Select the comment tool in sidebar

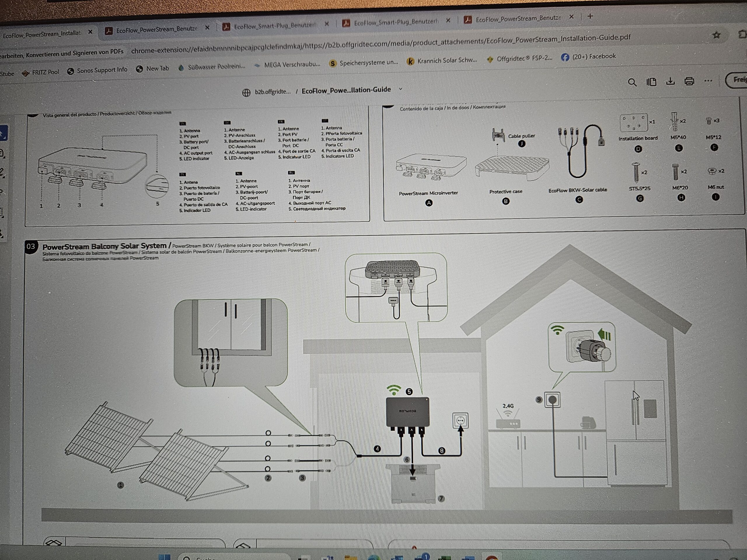(x=2, y=154)
